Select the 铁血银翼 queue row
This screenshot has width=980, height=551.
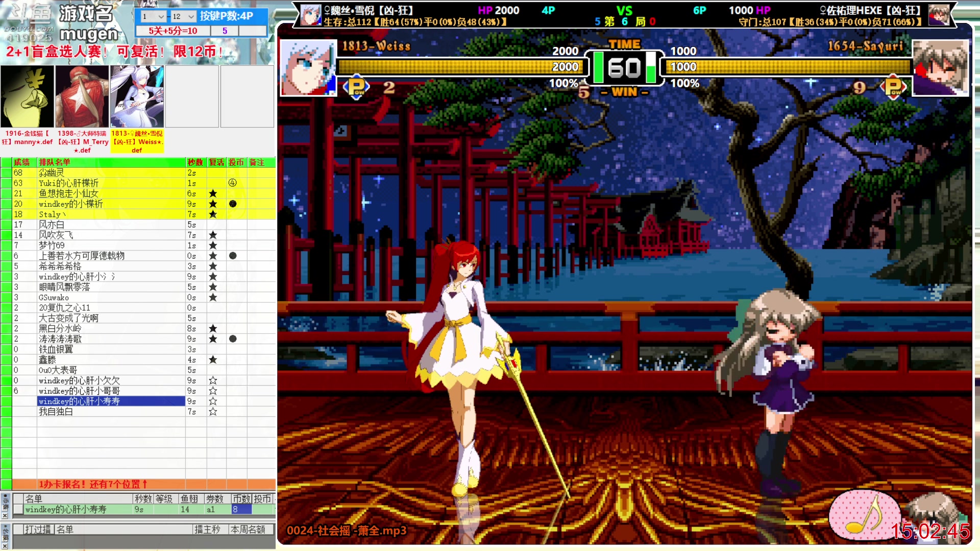[x=111, y=349]
